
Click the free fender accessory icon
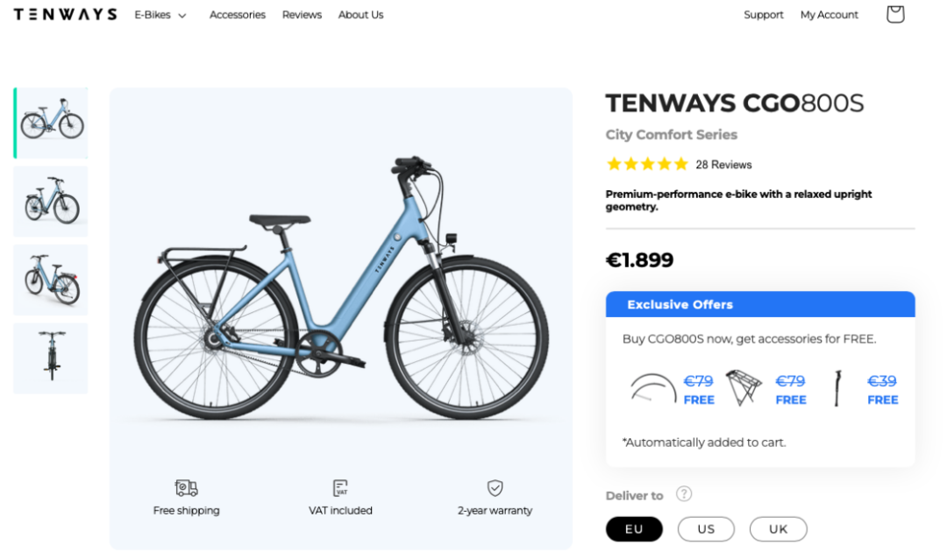click(652, 389)
